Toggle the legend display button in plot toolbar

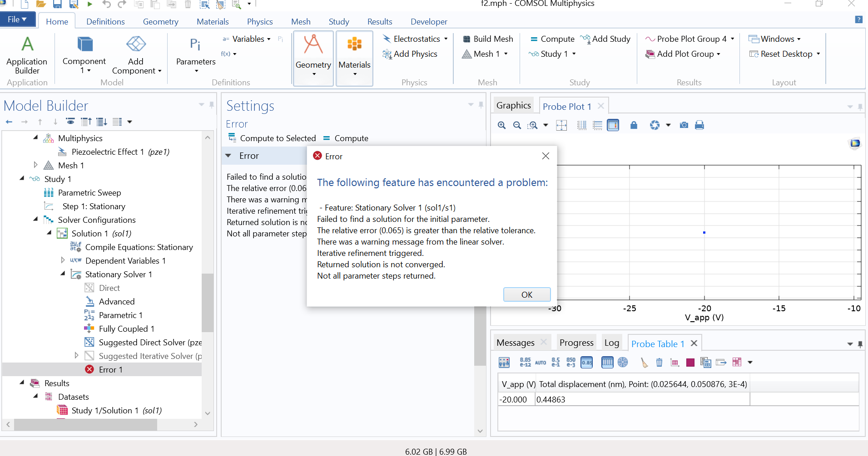click(x=613, y=125)
